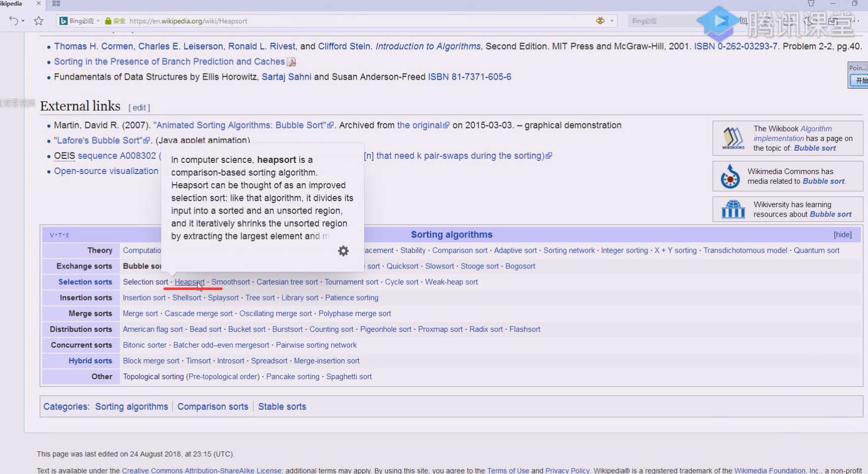Collapse navbox using the [hide] link
Viewport: 868px width, 474px height.
click(x=843, y=234)
